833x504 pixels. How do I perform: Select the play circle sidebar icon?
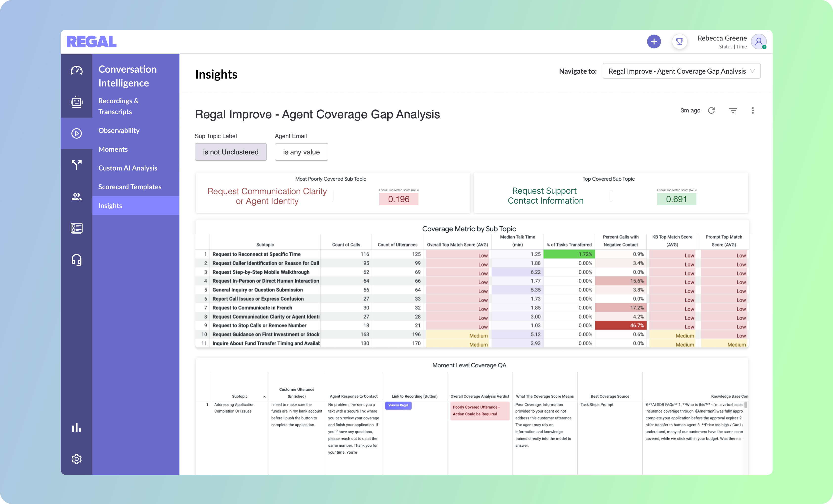tap(76, 133)
